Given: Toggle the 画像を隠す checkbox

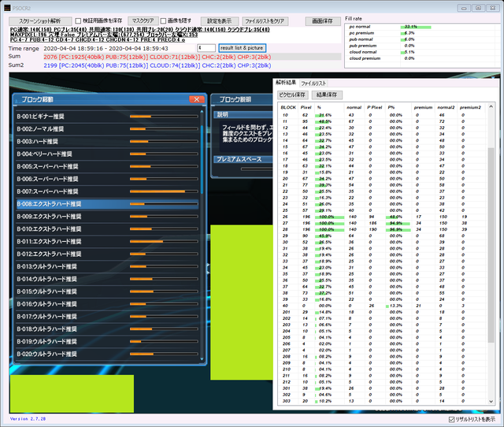Looking at the screenshot, I should (163, 21).
